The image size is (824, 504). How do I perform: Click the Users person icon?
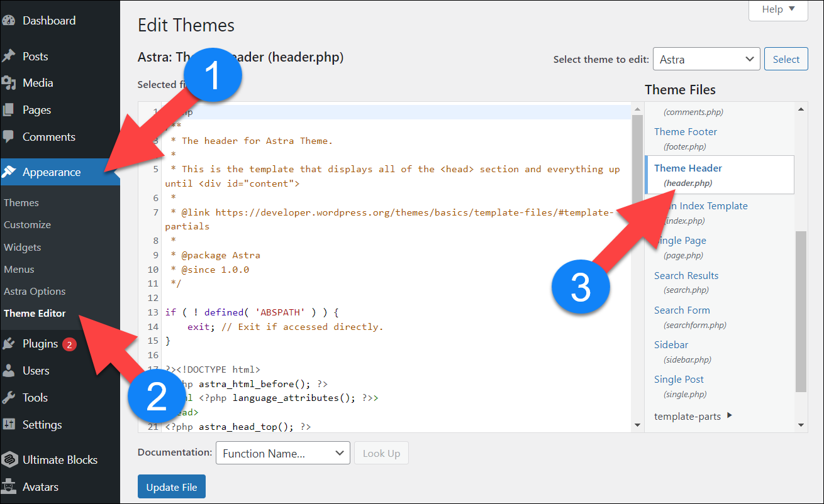tap(8, 371)
